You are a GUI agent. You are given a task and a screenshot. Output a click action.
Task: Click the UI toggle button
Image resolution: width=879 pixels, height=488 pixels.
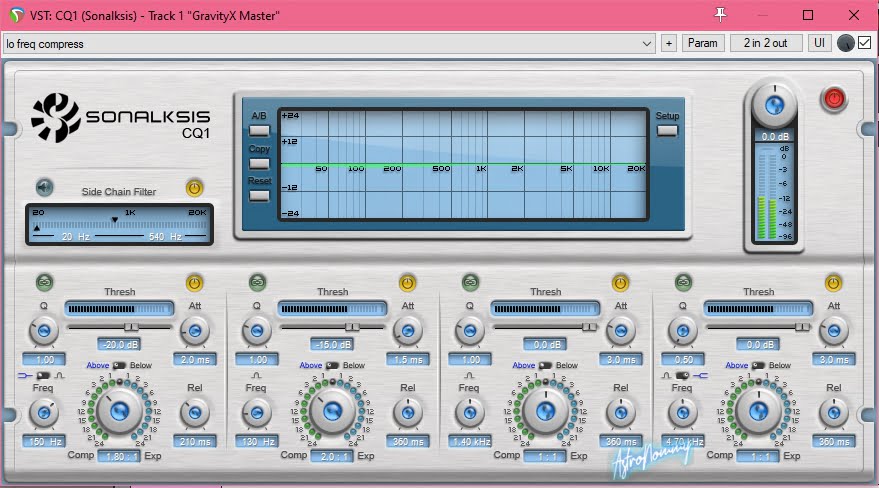(819, 43)
